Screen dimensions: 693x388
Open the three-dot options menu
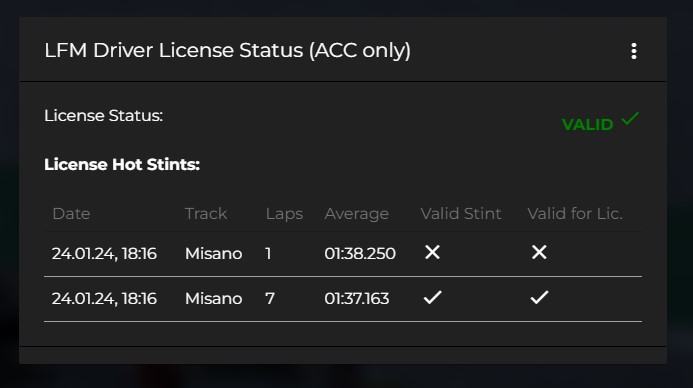coord(634,51)
